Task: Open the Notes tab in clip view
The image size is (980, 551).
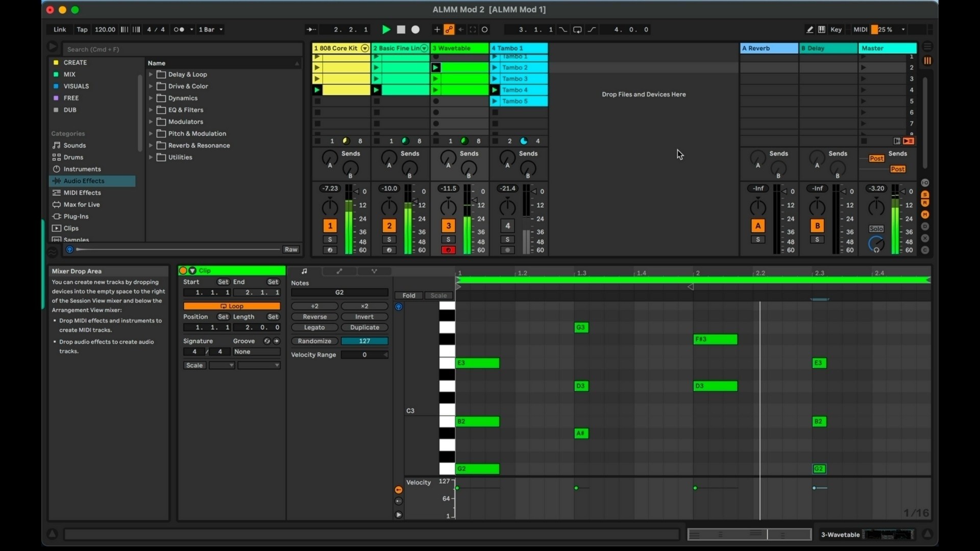Action: [304, 271]
